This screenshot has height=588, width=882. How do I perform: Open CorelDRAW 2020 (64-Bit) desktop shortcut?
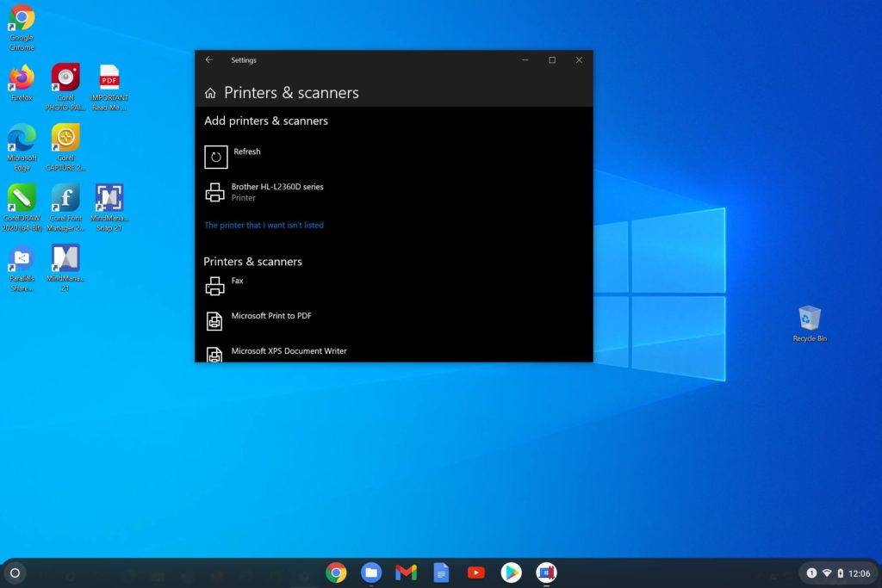click(x=22, y=207)
